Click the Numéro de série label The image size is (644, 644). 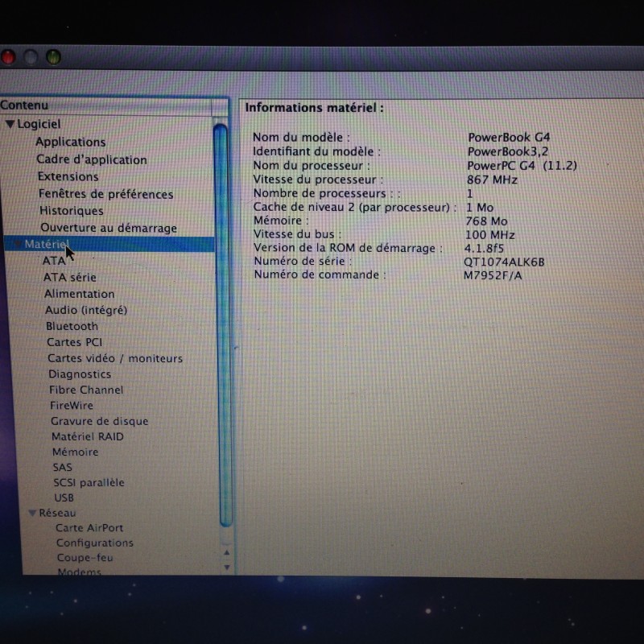pyautogui.click(x=303, y=261)
